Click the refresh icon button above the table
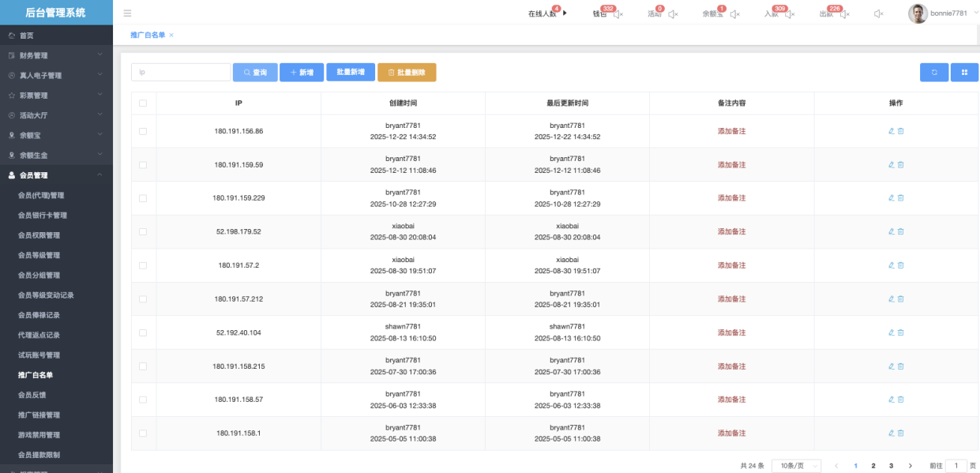Image resolution: width=980 pixels, height=473 pixels. click(x=933, y=72)
